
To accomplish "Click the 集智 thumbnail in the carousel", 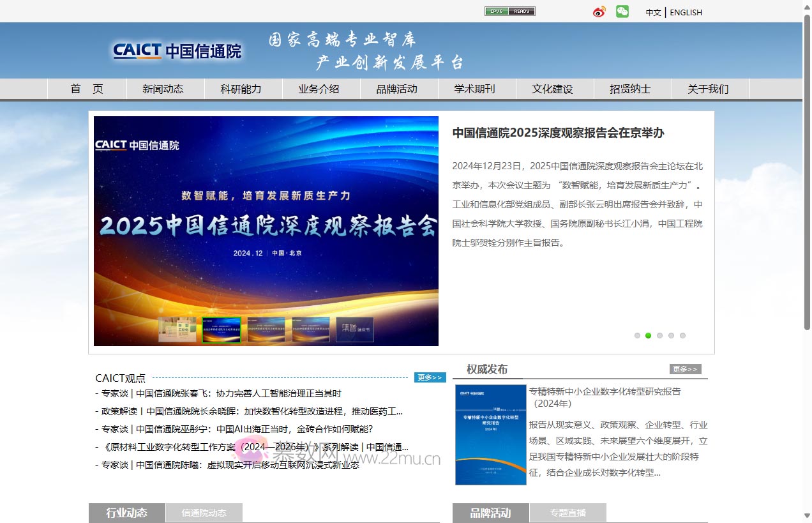I will pos(355,330).
